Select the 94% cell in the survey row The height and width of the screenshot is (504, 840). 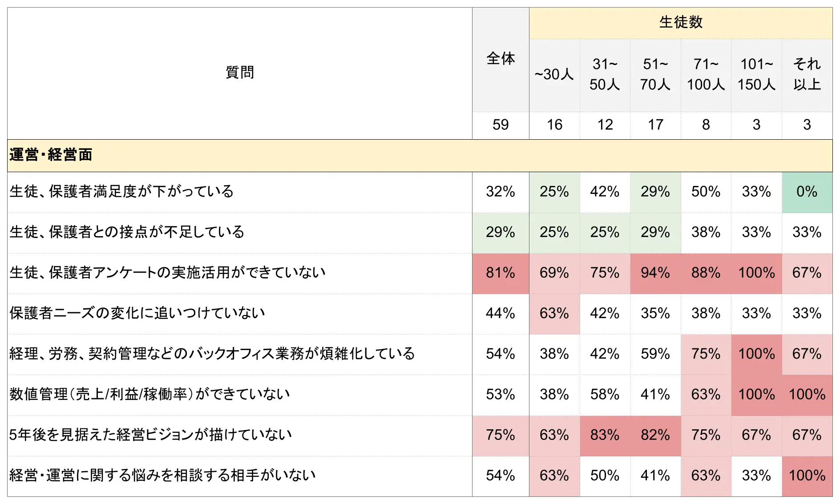tap(655, 273)
